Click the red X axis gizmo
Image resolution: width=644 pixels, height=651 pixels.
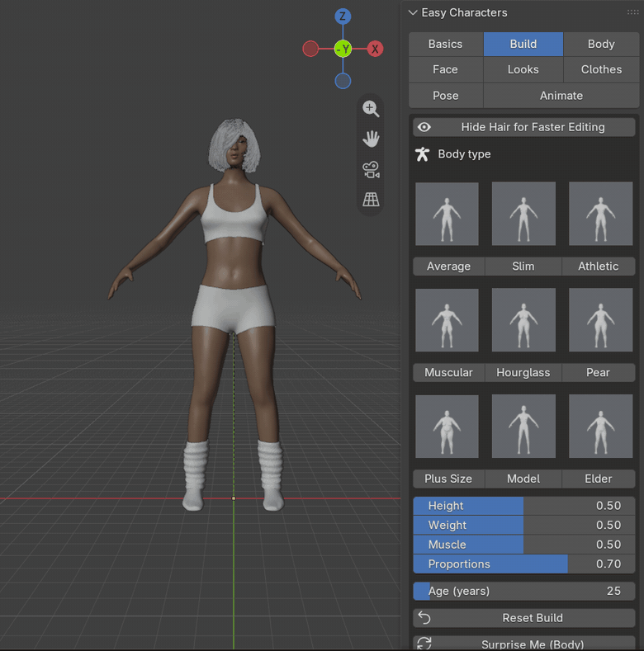click(x=375, y=49)
